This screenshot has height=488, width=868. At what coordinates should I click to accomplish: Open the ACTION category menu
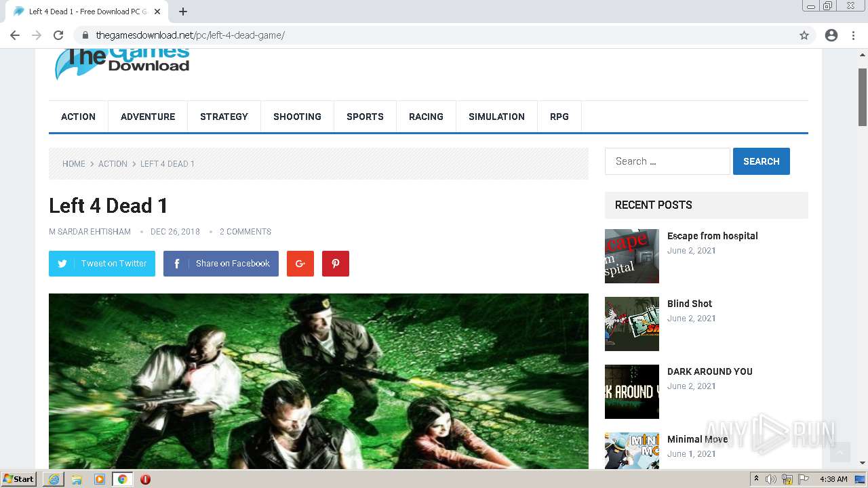click(78, 117)
